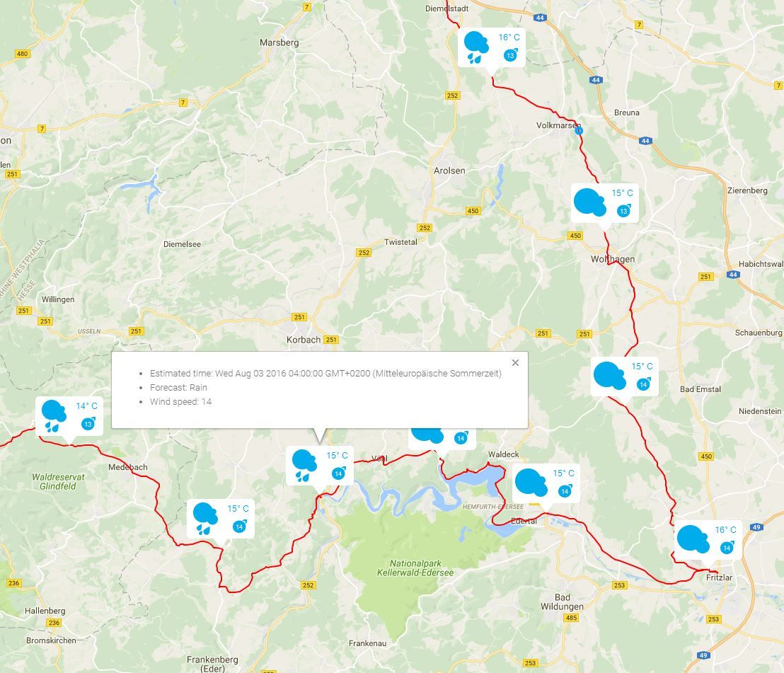Click the rain cloud marker southeast of Medebach
This screenshot has height=673, width=784.
point(205,519)
